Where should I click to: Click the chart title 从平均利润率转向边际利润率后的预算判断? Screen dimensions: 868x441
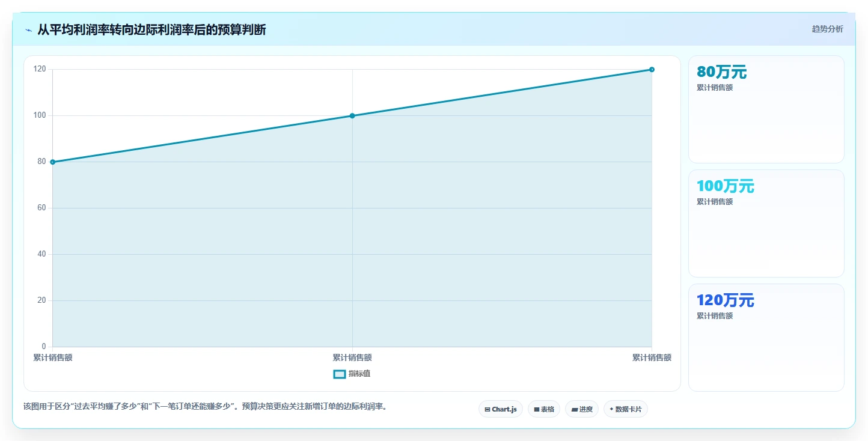(151, 30)
